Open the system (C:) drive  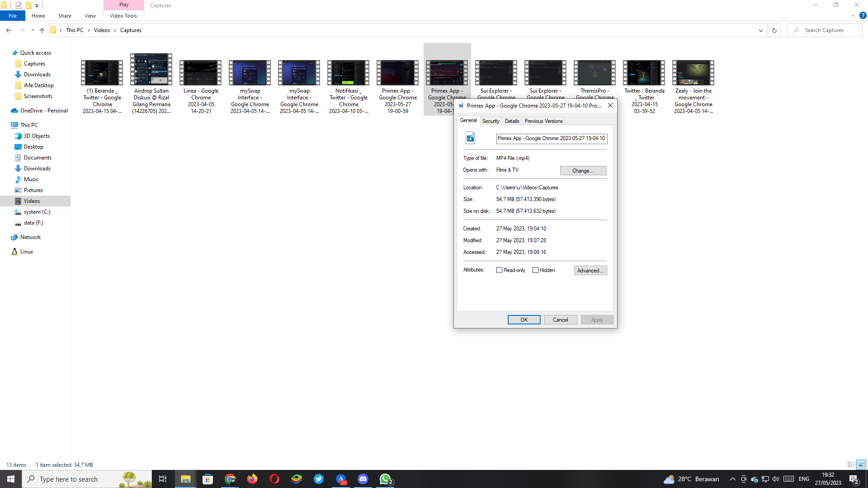click(x=37, y=212)
